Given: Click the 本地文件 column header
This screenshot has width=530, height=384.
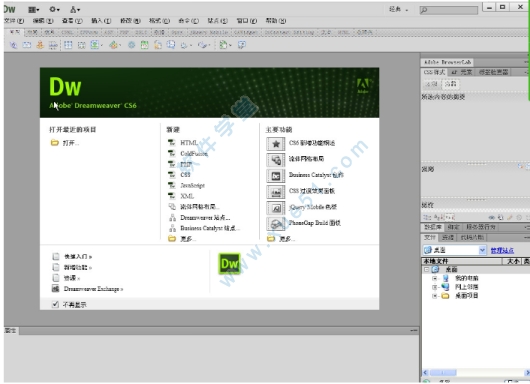Looking at the screenshot, I should point(461,261).
